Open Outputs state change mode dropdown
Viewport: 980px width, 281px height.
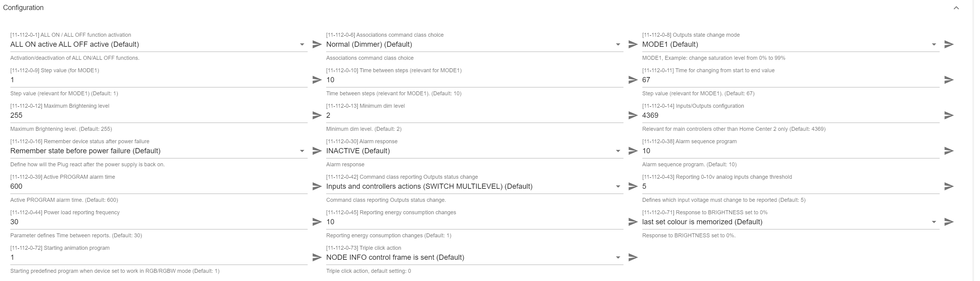[791, 45]
